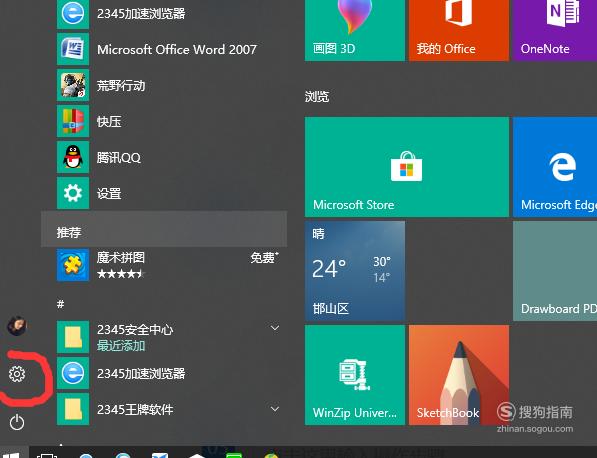Open 腾讯QQ from the app list

coord(164,157)
